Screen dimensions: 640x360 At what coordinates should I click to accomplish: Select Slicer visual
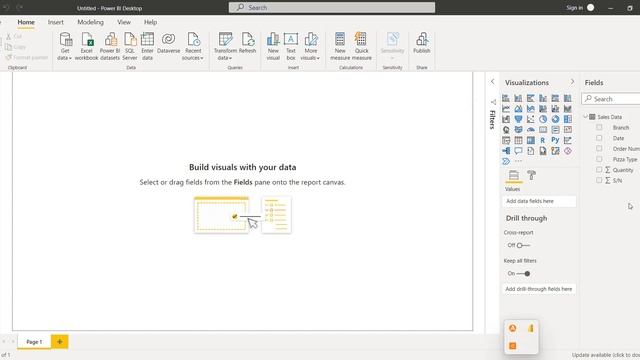point(506,140)
